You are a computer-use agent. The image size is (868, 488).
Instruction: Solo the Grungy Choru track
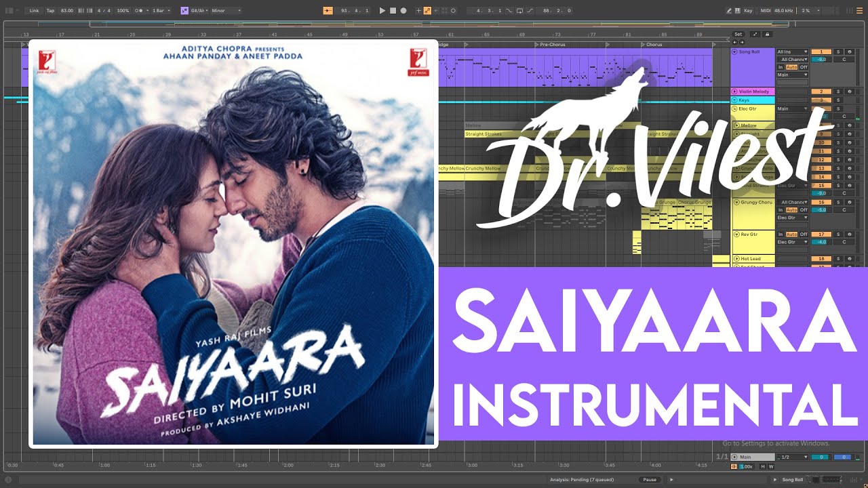[x=838, y=202]
